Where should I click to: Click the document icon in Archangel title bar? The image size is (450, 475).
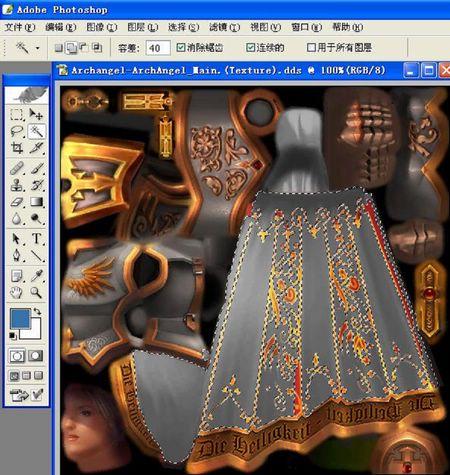pos(63,70)
